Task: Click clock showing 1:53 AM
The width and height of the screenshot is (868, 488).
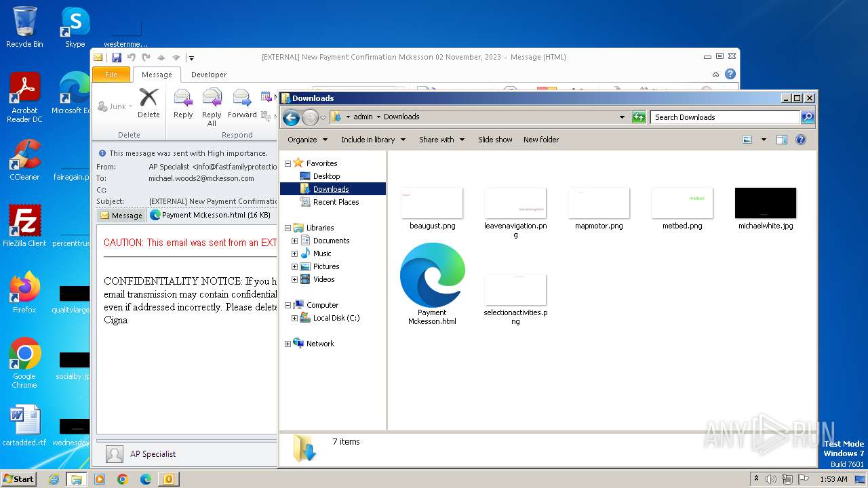Action: click(x=833, y=479)
